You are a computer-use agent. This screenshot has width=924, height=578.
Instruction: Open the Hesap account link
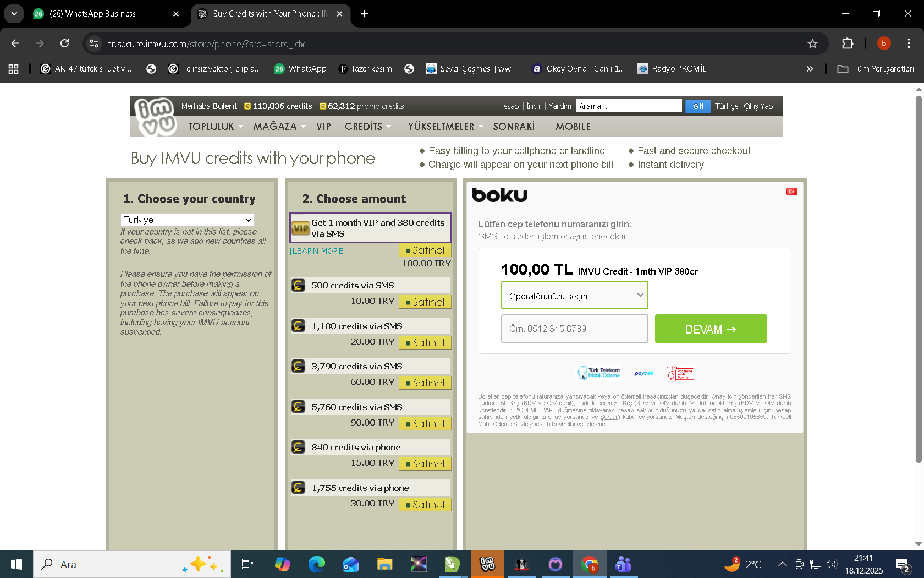click(x=508, y=106)
